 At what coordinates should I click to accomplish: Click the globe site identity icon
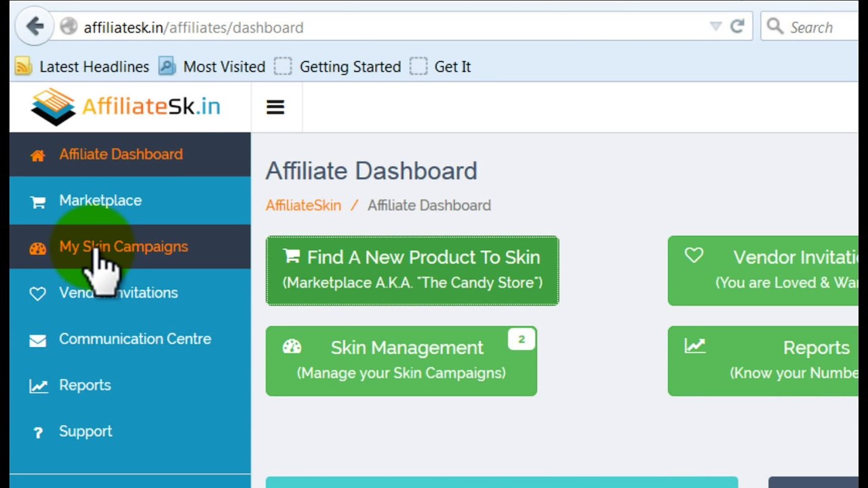tap(68, 27)
